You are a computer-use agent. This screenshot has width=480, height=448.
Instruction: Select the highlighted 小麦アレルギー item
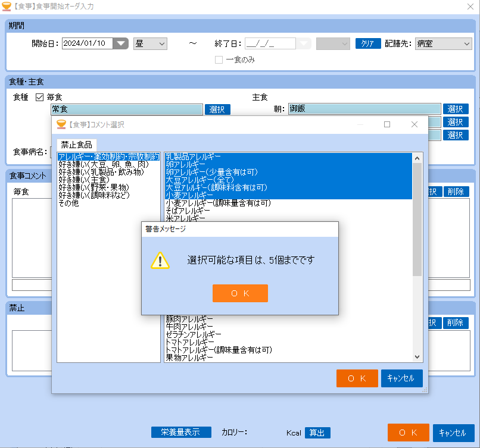tap(288, 195)
